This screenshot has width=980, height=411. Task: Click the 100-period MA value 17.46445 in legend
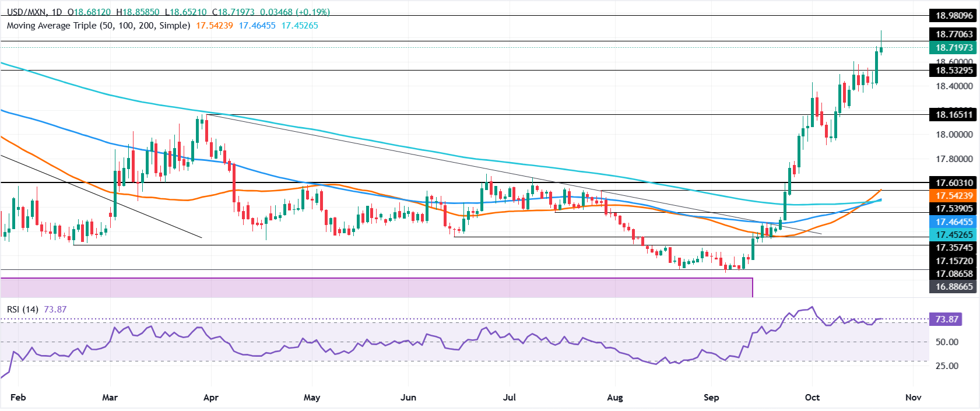[257, 25]
